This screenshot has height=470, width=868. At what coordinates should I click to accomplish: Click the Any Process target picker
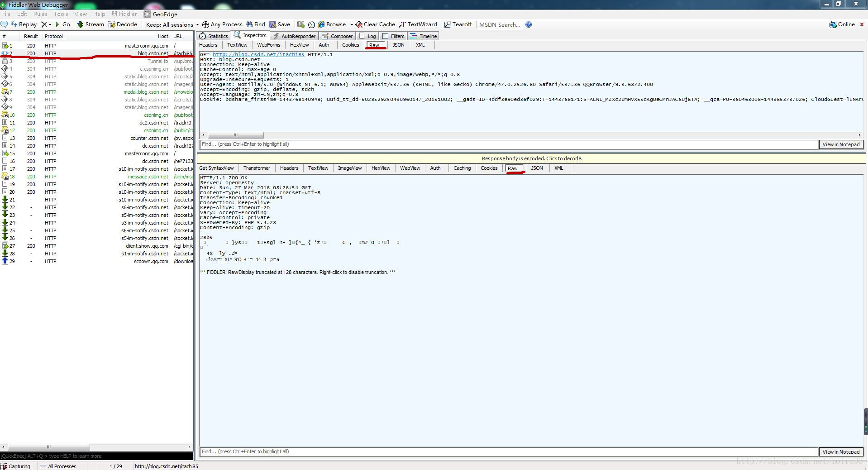click(222, 24)
